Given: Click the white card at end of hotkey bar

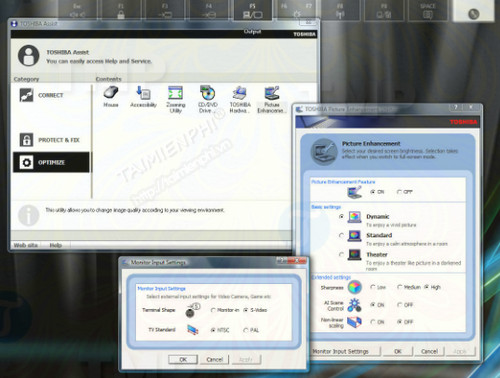Looking at the screenshot, I should [x=473, y=10].
